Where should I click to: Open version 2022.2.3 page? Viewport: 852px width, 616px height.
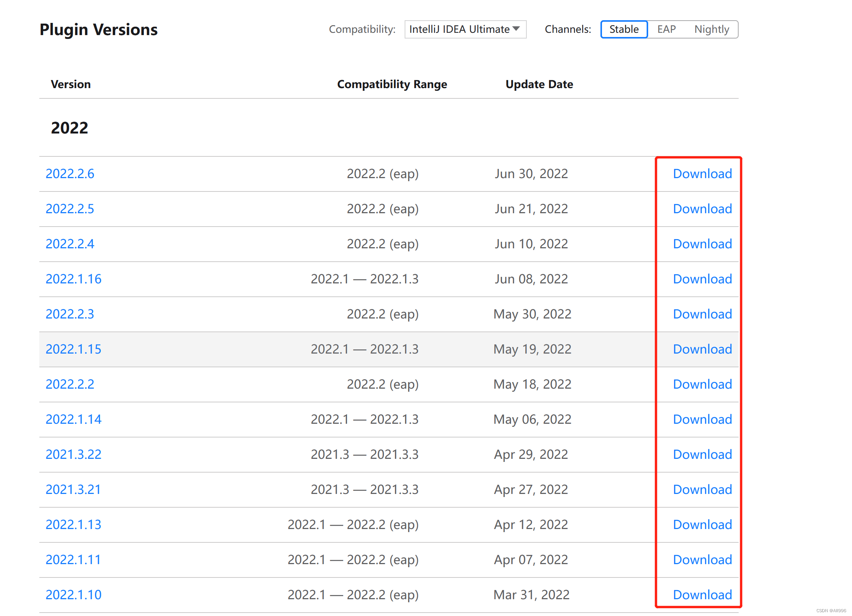70,314
